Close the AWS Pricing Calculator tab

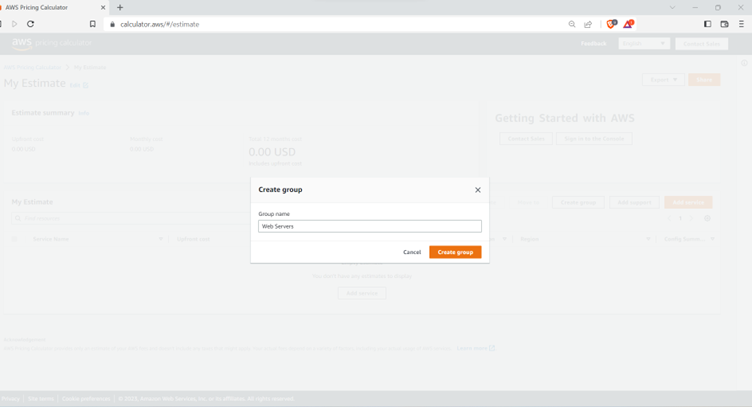(103, 7)
